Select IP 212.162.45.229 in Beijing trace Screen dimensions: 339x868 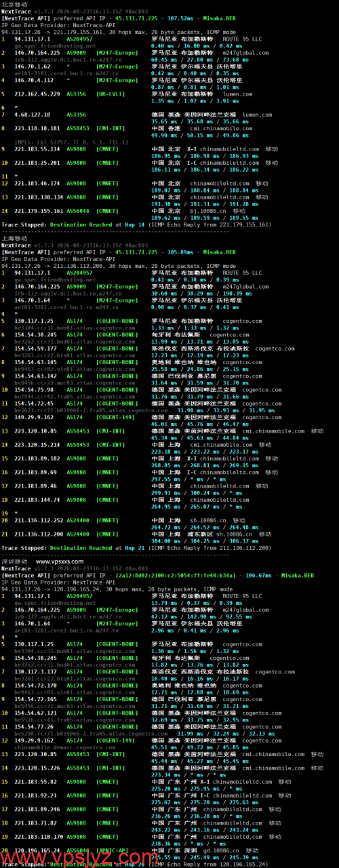click(37, 94)
